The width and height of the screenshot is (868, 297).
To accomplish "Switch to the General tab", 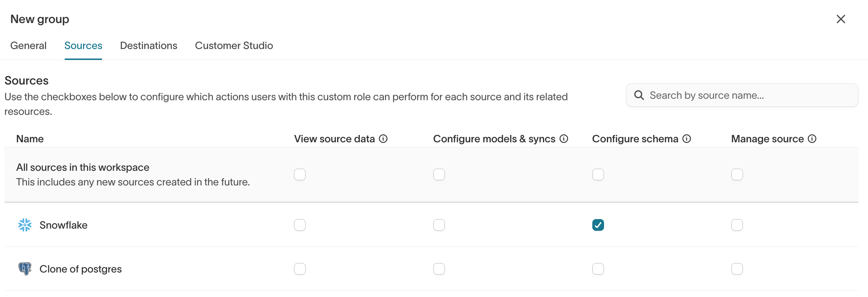I will click(x=28, y=45).
